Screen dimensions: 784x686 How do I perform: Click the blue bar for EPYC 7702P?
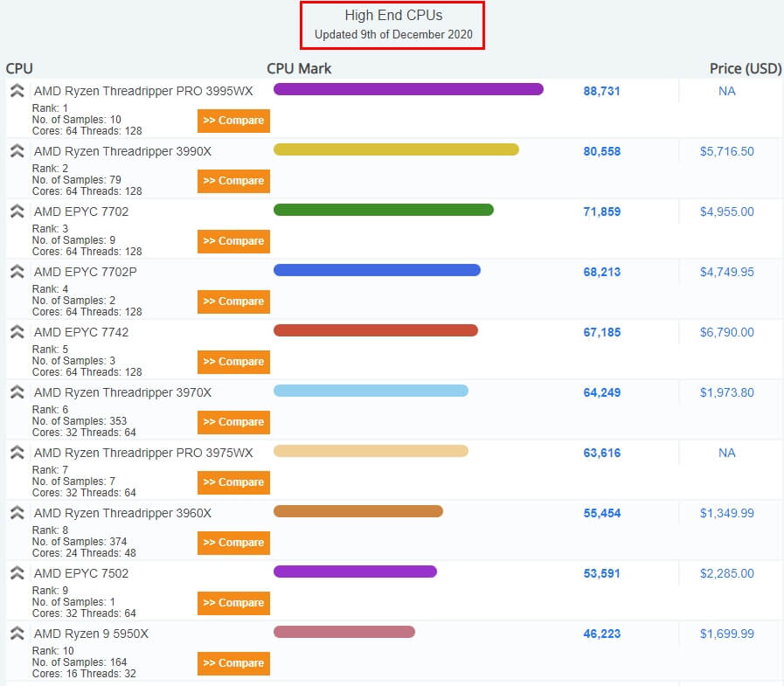377,270
